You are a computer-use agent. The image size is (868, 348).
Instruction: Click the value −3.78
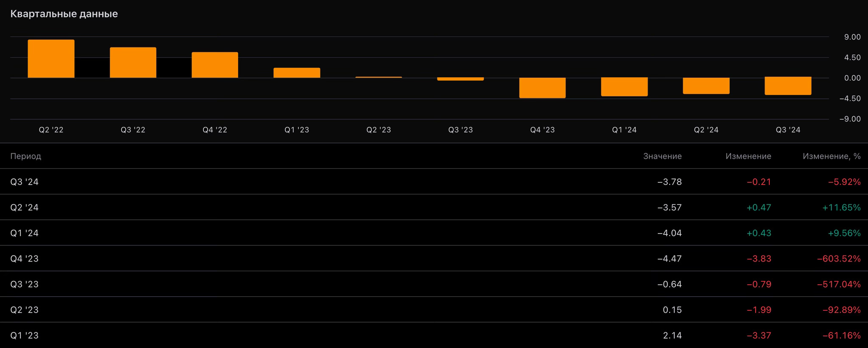click(x=669, y=182)
